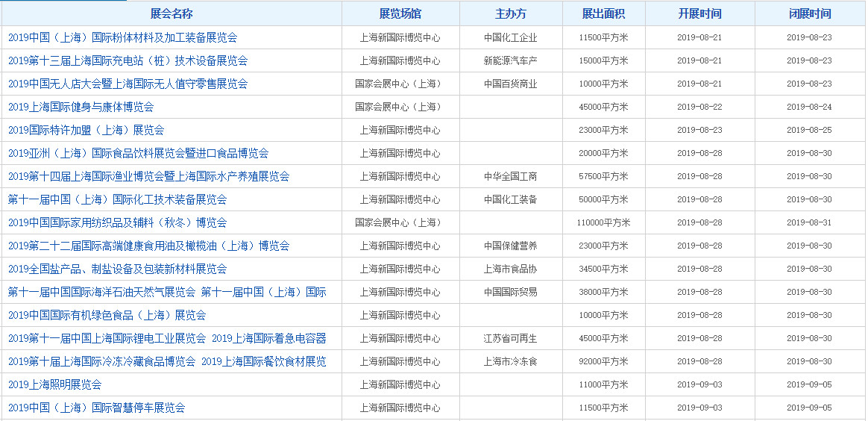
Task: Click the 展览场馆 column header
Action: pos(400,14)
